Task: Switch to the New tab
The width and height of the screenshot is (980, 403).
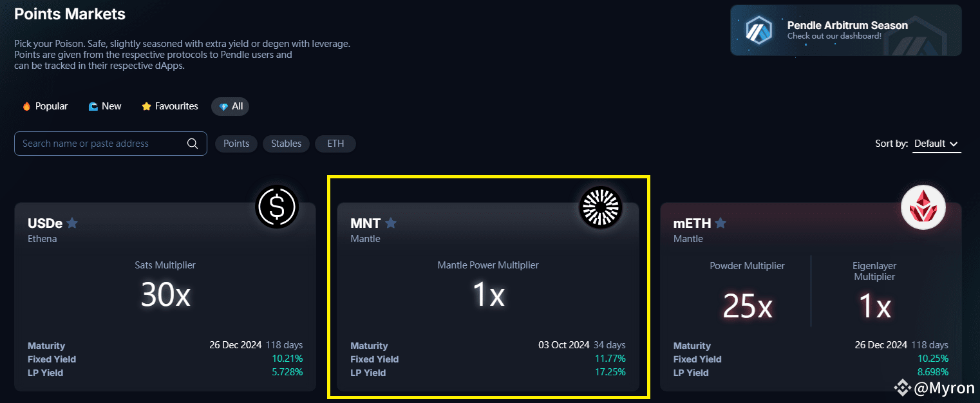Action: click(x=105, y=106)
